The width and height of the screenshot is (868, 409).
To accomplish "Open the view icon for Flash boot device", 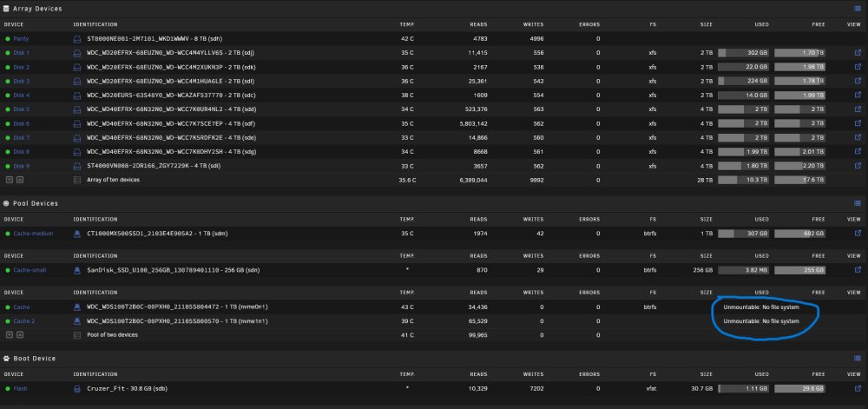I will pos(858,388).
